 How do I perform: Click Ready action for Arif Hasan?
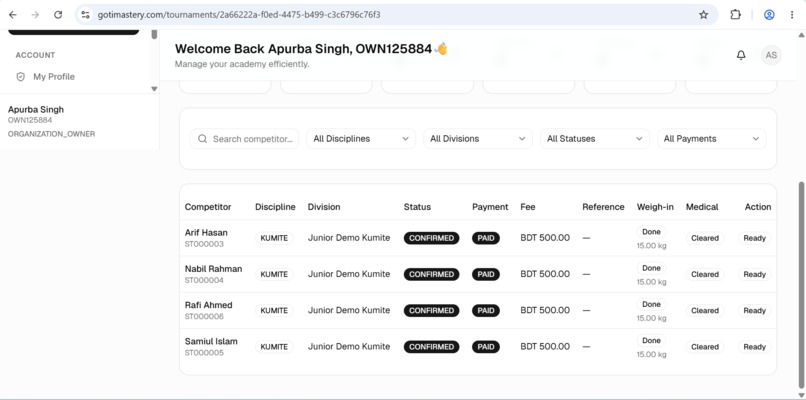pos(754,238)
